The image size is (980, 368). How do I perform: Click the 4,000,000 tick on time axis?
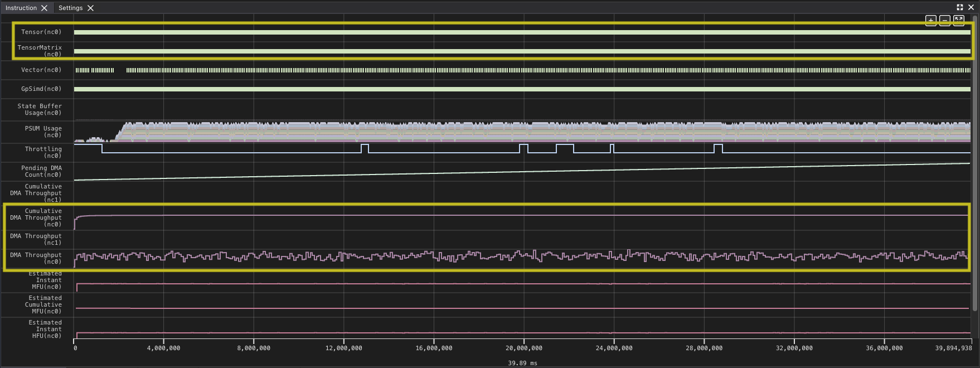[x=163, y=348]
